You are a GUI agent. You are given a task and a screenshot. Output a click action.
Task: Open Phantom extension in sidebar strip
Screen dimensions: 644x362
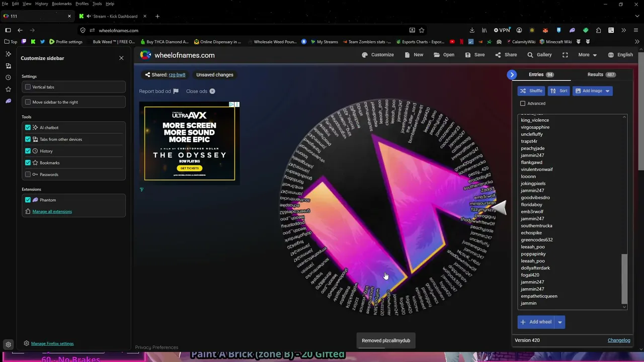[x=8, y=101]
